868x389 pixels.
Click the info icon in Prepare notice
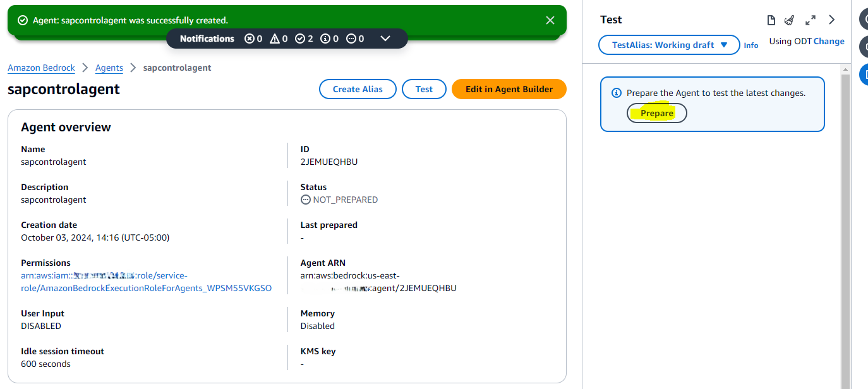[617, 93]
